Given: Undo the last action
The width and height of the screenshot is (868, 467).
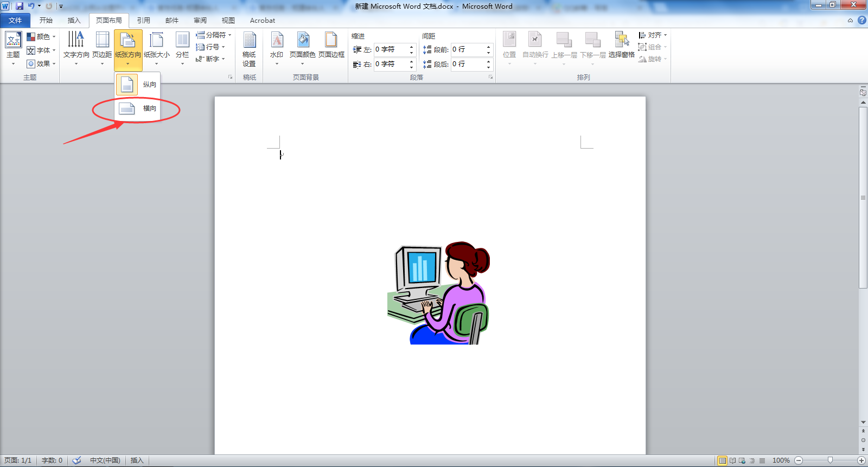Looking at the screenshot, I should point(31,6).
